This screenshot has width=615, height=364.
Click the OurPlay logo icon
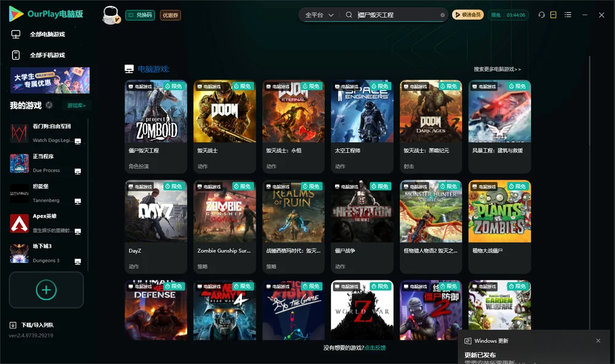point(16,14)
